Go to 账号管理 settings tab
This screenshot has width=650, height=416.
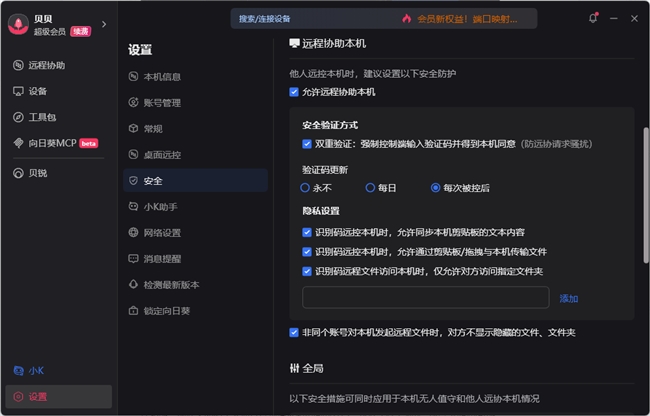click(161, 102)
